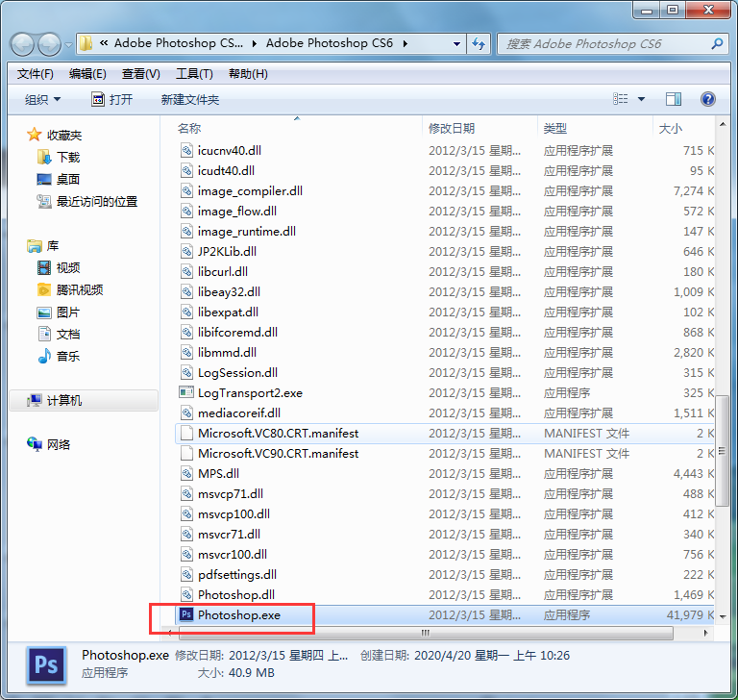Open 下载 in favorites

(59, 157)
